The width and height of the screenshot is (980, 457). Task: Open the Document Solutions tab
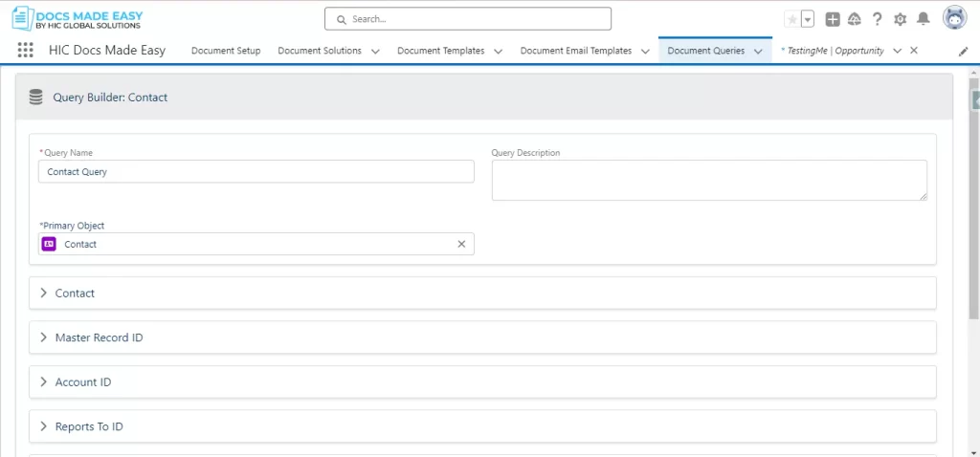(320, 51)
